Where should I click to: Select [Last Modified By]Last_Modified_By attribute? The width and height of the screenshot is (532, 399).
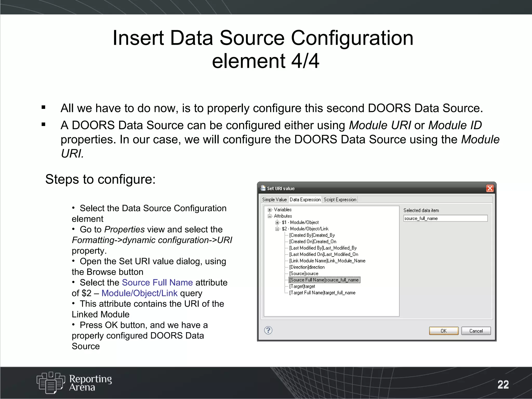(x=323, y=248)
